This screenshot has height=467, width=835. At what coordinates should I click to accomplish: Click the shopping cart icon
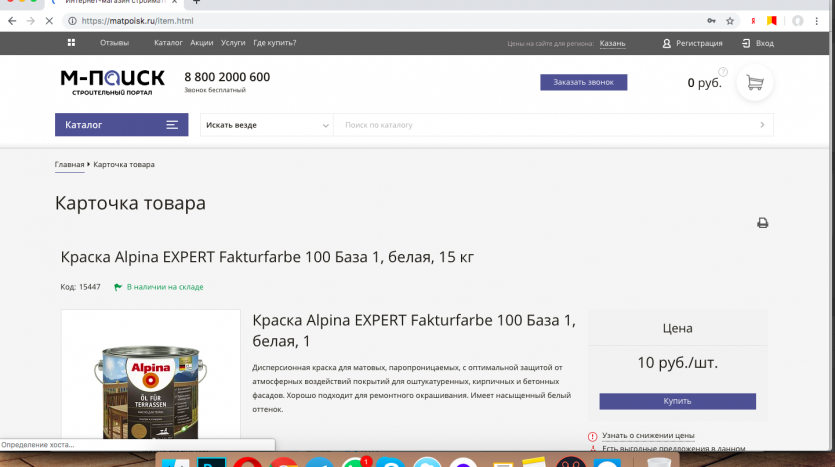point(755,83)
